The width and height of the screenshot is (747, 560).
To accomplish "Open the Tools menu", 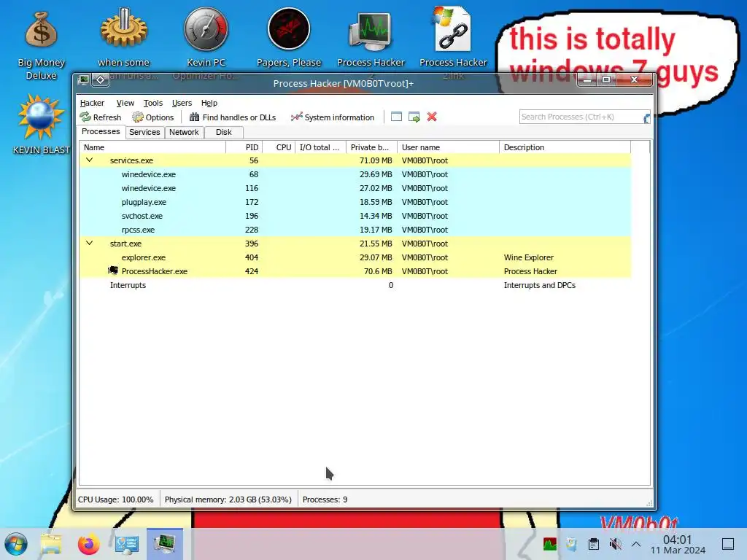I will [153, 103].
